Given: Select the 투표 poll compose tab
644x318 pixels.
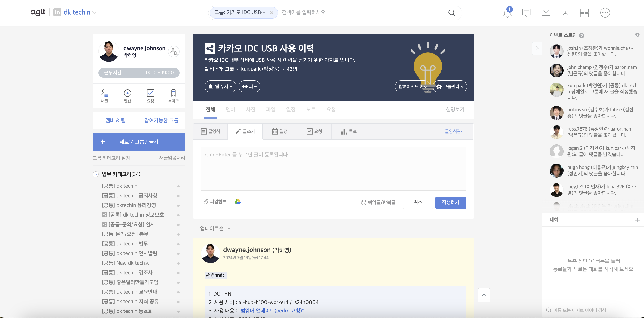Looking at the screenshot, I should tap(349, 131).
